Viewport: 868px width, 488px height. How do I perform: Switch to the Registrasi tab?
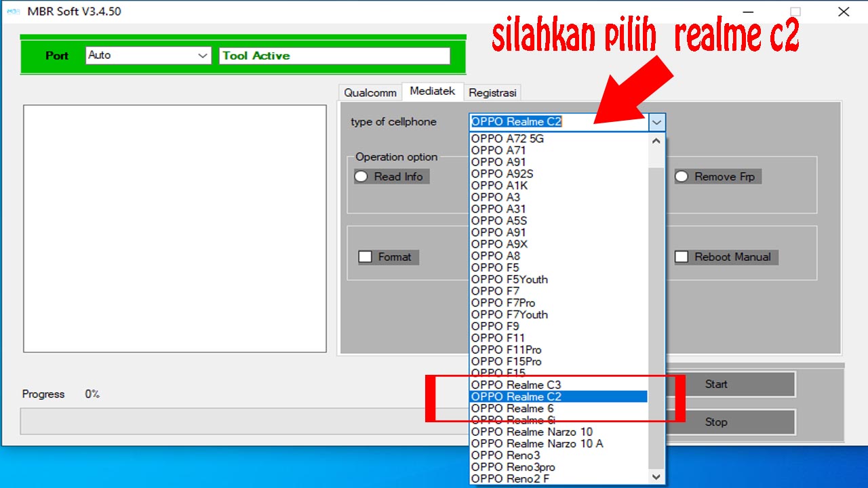pos(493,92)
